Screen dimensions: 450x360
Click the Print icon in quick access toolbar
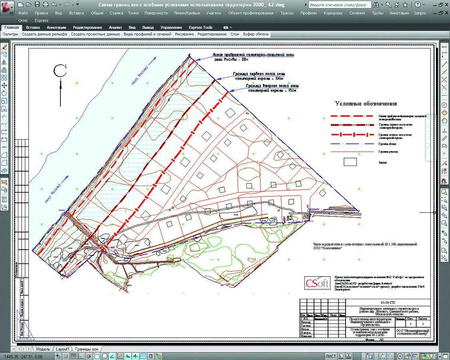pos(46,5)
